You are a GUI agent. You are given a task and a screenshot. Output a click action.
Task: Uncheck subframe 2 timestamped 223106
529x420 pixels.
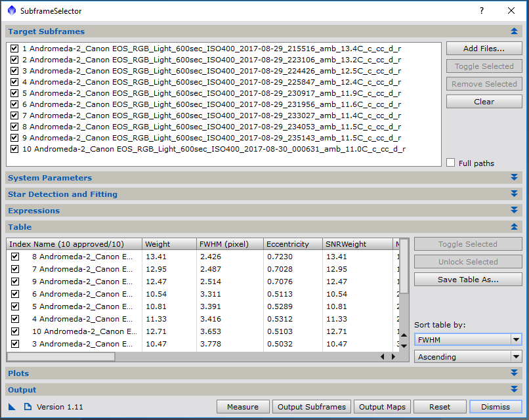14,60
